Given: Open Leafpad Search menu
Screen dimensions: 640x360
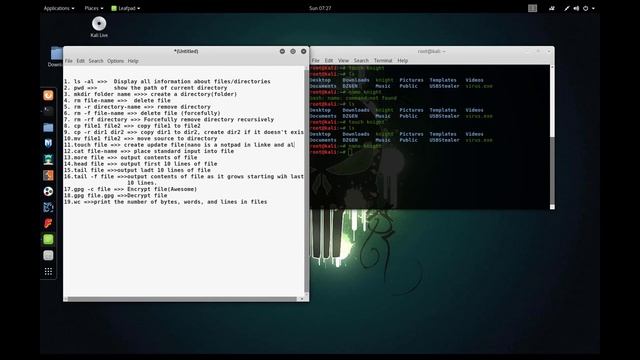Looking at the screenshot, I should coord(96,61).
